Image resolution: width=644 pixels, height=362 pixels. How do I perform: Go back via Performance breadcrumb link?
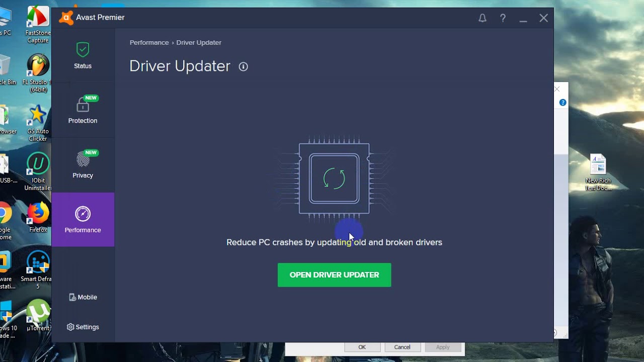(x=149, y=43)
